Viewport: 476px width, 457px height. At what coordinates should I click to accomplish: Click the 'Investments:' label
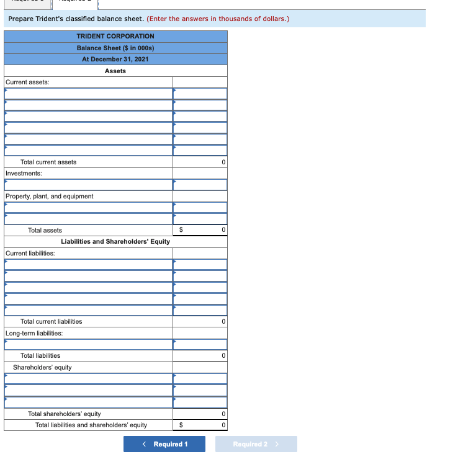(x=24, y=173)
